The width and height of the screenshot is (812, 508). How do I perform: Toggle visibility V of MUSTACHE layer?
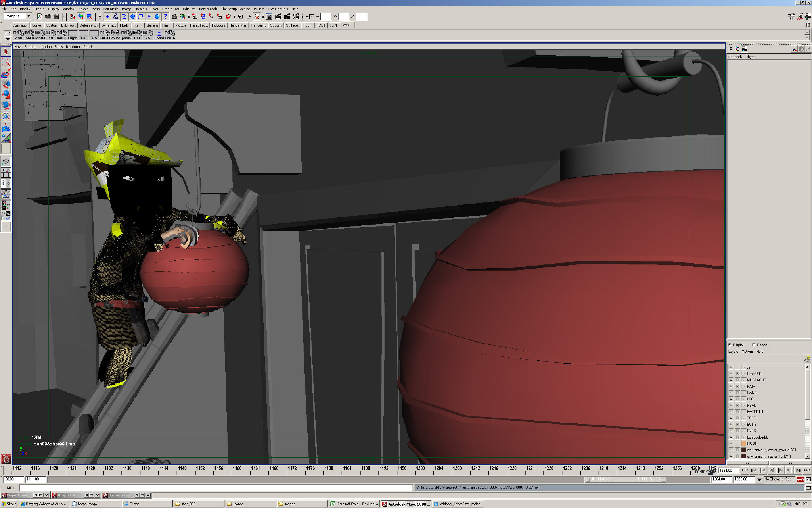(731, 380)
